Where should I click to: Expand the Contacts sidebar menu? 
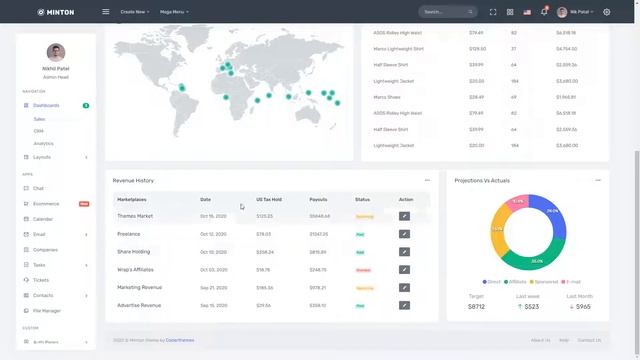coord(56,296)
